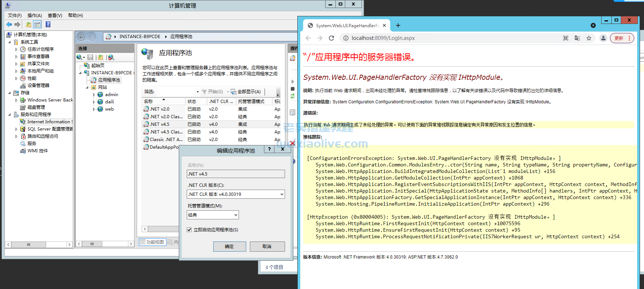Select the Classic .NET A... application pool row
The height and width of the screenshot is (289, 644).
pyautogui.click(x=211, y=140)
